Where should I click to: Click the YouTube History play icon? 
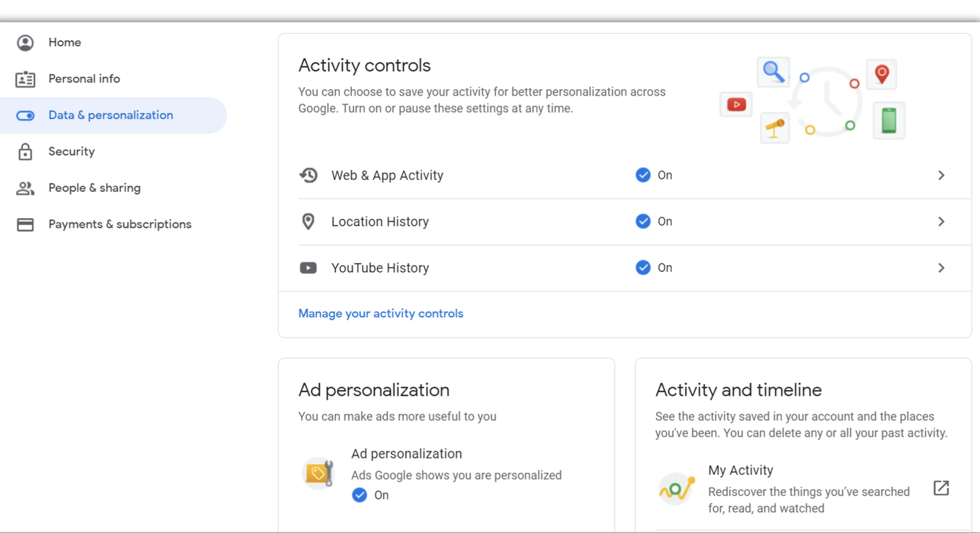308,268
